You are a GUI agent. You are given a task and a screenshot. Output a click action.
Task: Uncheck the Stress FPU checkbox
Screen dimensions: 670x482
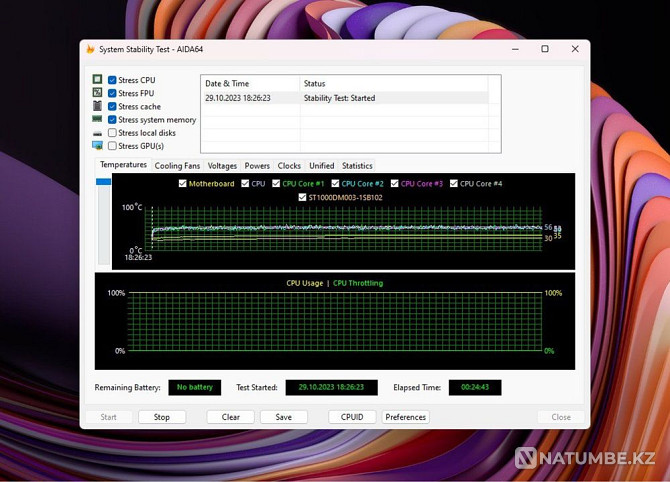(112, 93)
